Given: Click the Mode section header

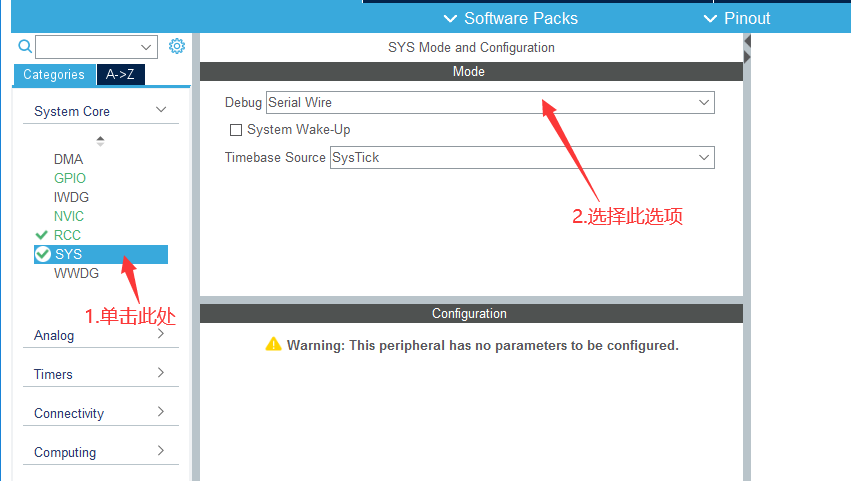Looking at the screenshot, I should click(x=471, y=72).
